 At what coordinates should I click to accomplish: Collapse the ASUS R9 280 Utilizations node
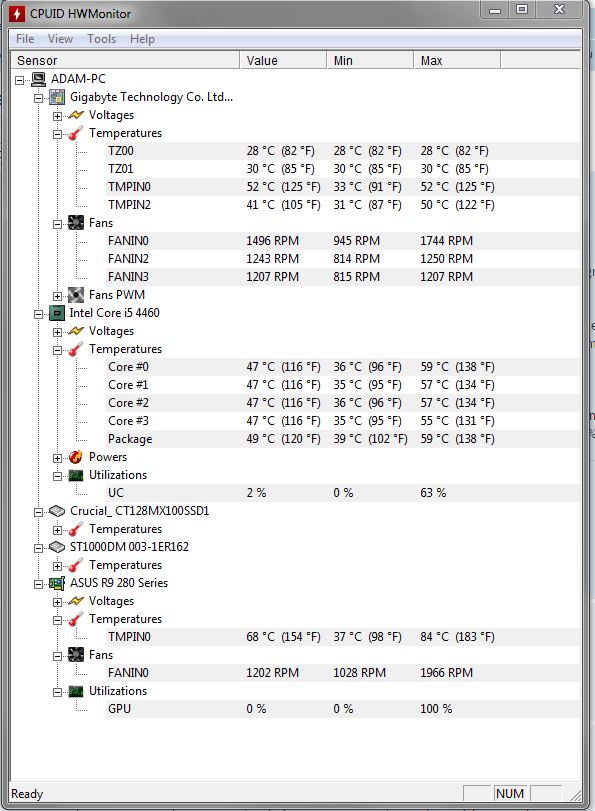tap(57, 692)
